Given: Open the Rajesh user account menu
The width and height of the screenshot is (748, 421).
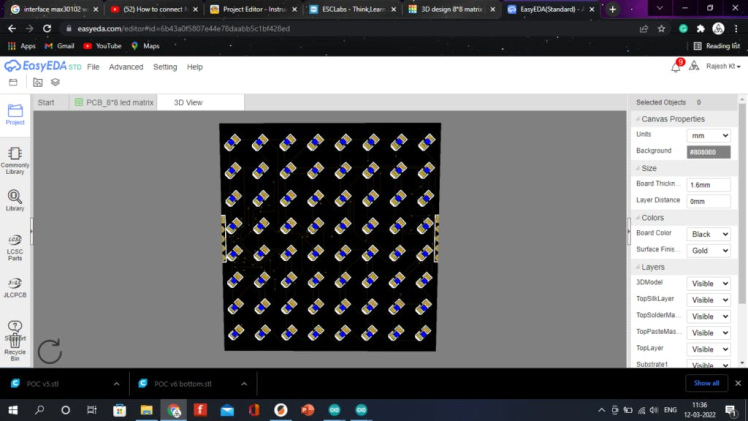Looking at the screenshot, I should pyautogui.click(x=723, y=66).
